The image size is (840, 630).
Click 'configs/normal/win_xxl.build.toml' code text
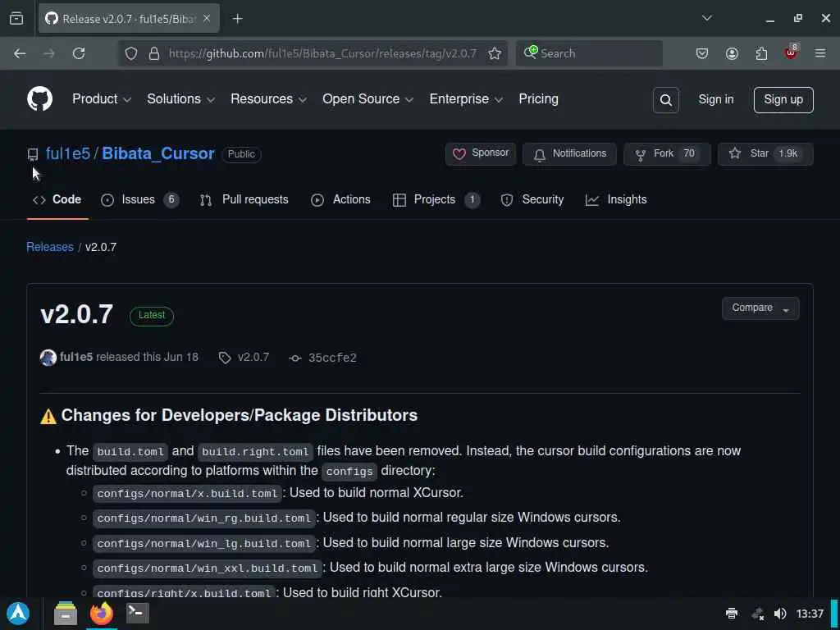(208, 568)
